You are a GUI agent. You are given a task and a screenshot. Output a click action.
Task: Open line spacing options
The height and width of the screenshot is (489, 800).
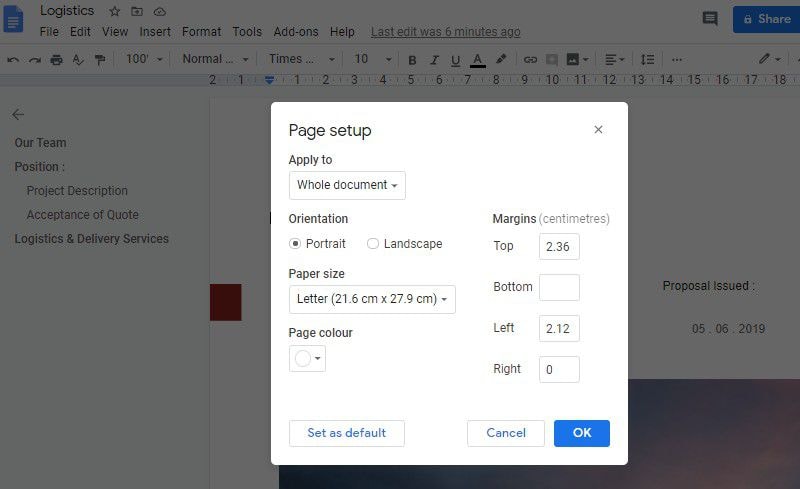647,60
